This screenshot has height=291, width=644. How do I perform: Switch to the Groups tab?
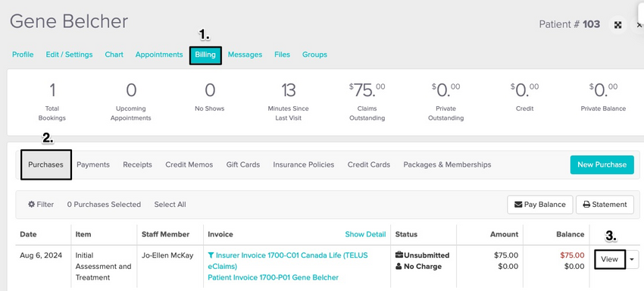tap(314, 55)
